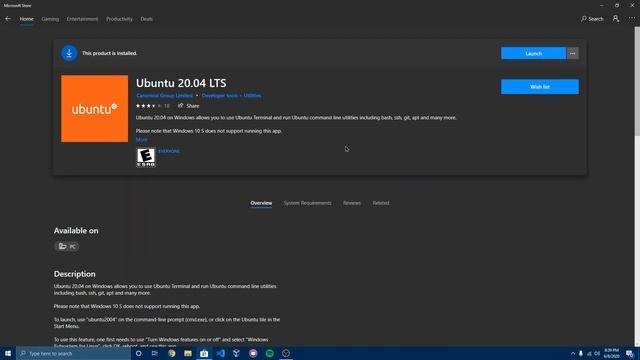Image resolution: width=640 pixels, height=360 pixels.
Task: Open Task View on the taskbar
Action: 155,353
